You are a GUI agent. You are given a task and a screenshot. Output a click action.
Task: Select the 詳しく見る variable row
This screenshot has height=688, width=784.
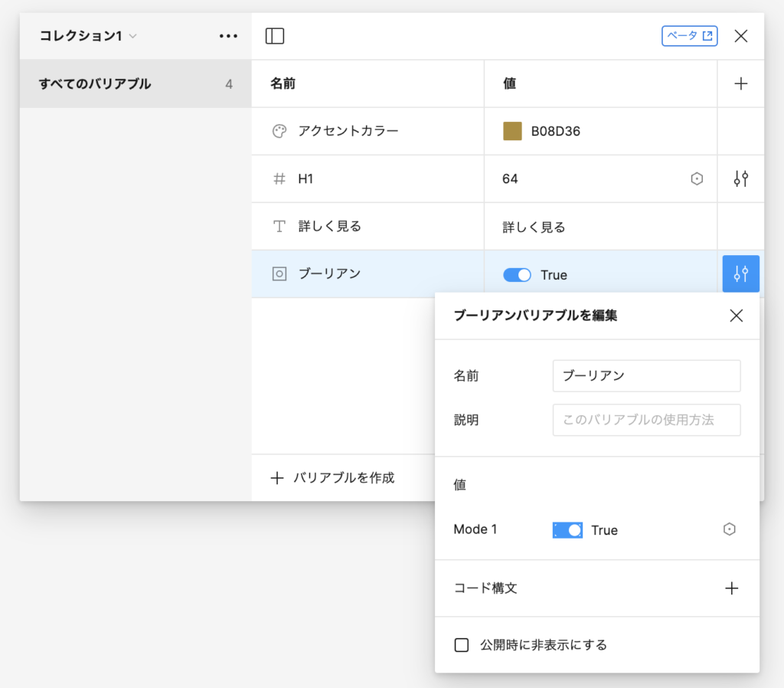pyautogui.click(x=367, y=227)
